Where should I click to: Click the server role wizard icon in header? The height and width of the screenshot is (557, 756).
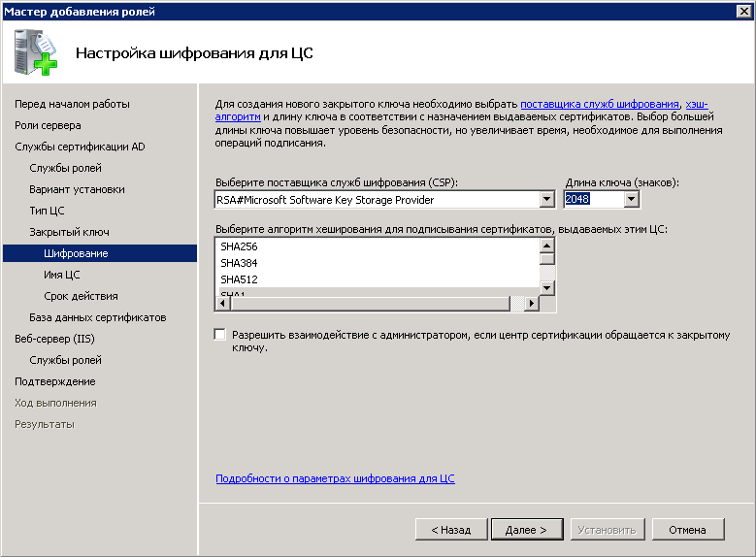[x=35, y=52]
